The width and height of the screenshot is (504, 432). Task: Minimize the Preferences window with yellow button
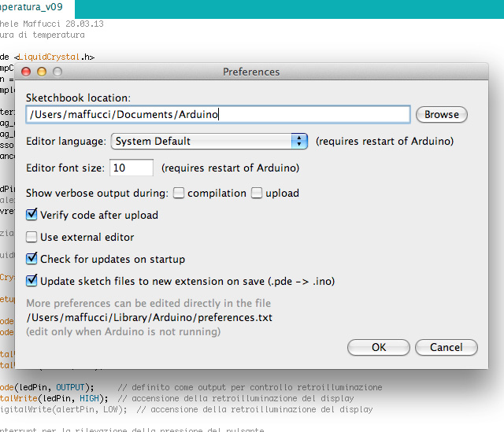pyautogui.click(x=43, y=72)
